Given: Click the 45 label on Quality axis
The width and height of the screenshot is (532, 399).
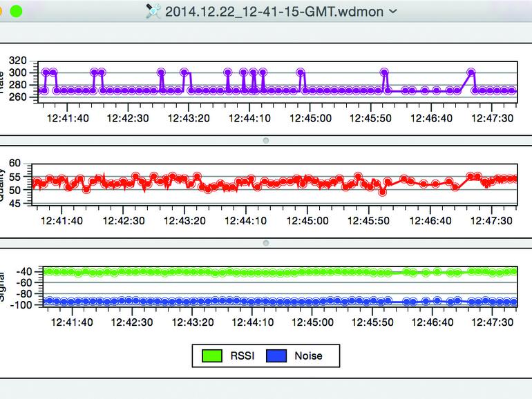Looking at the screenshot, I should point(15,203).
